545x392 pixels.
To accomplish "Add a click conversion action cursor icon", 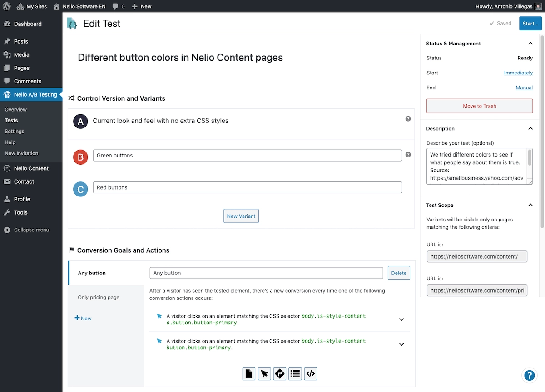I will point(264,373).
